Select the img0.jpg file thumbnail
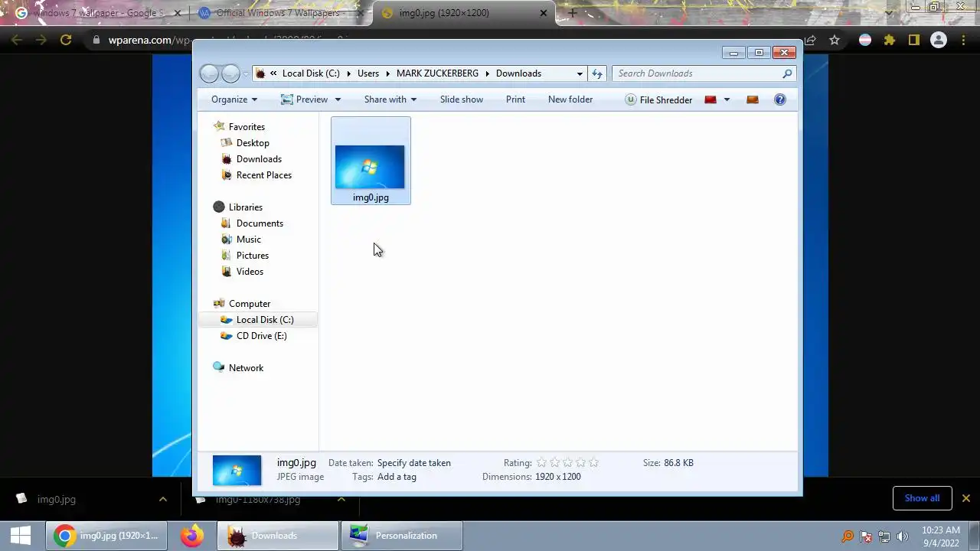Screen dimensions: 980x551 (x=371, y=161)
